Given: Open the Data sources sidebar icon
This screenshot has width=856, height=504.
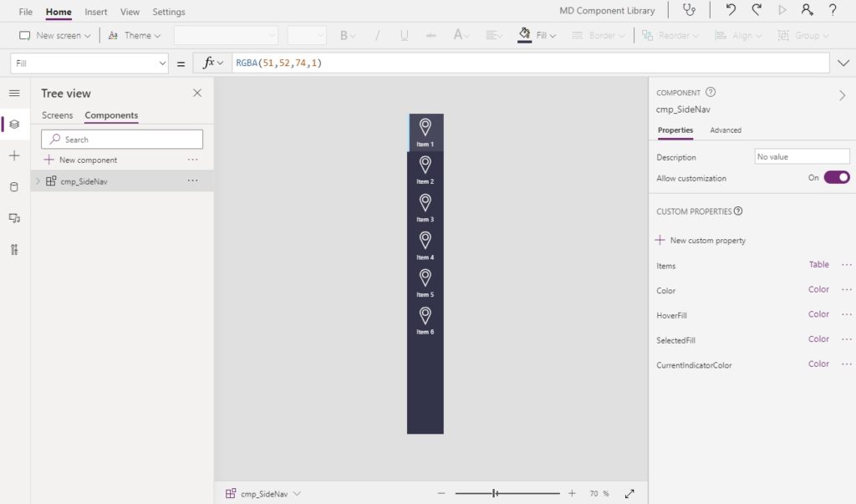Looking at the screenshot, I should click(x=14, y=186).
